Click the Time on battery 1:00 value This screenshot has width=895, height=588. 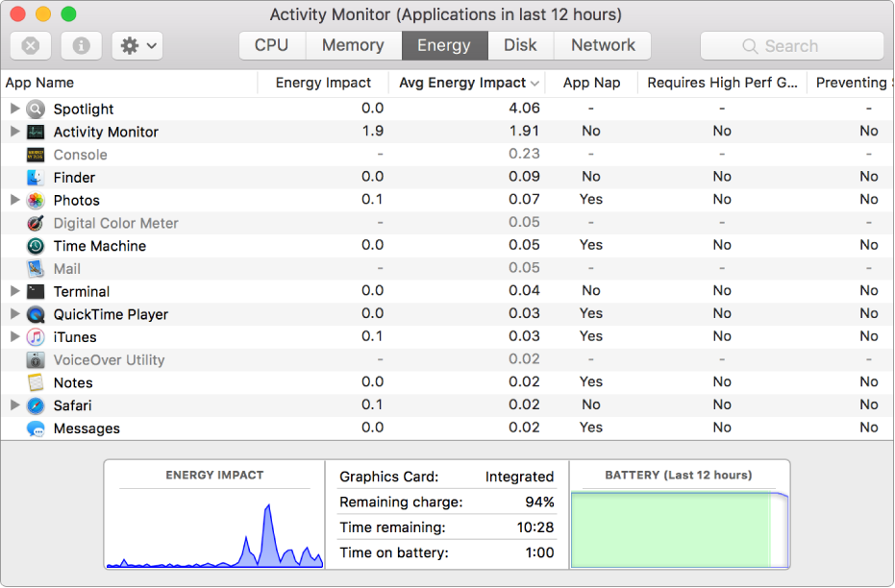click(539, 552)
